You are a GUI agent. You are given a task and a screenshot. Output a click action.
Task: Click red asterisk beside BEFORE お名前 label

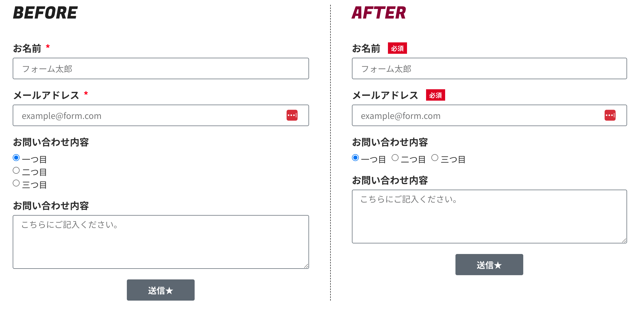48,47
